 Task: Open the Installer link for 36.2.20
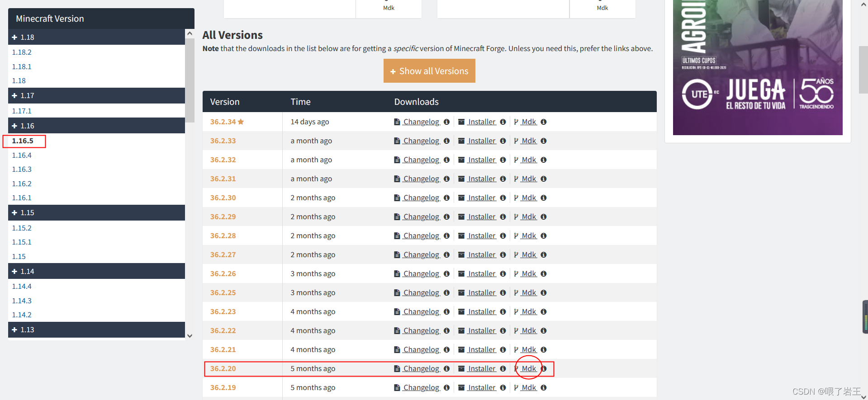tap(482, 369)
